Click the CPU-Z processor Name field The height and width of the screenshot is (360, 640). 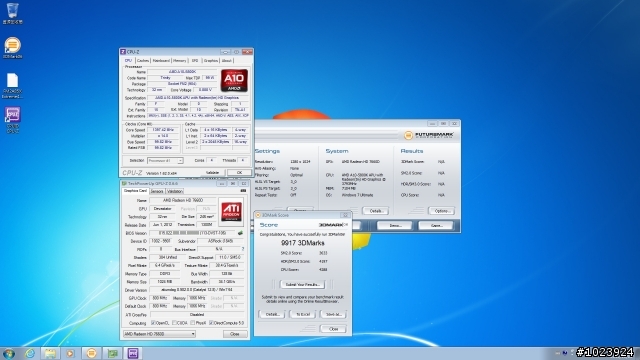(x=182, y=72)
